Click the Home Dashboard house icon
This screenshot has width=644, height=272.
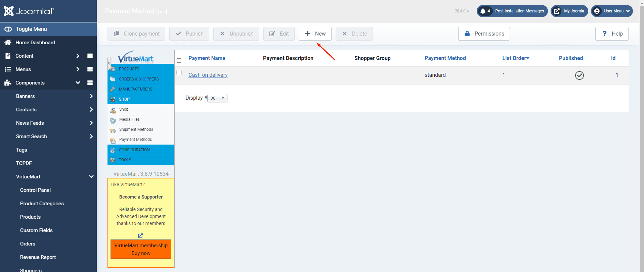[x=8, y=43]
